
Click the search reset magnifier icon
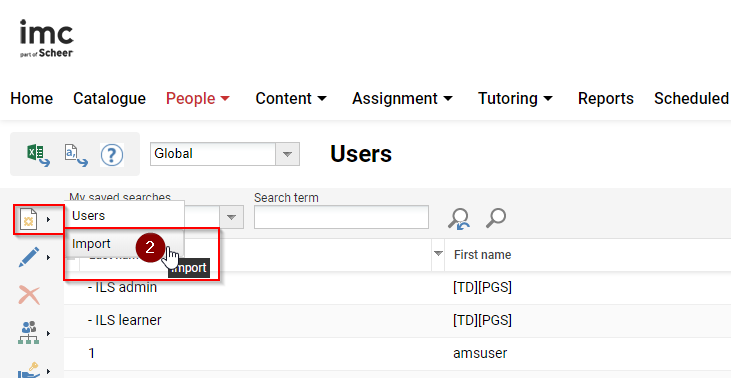[459, 218]
